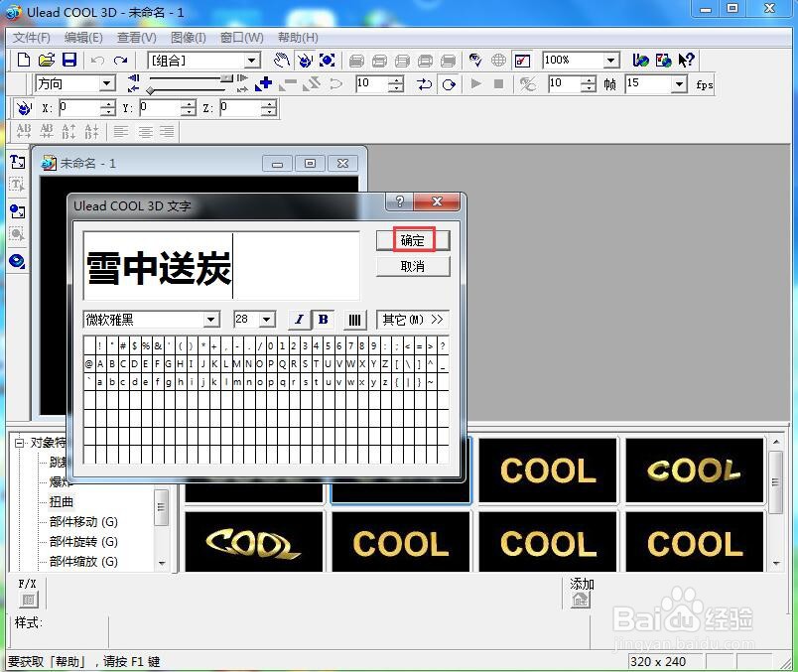Click the vertical text spacing button
Screen dimensions: 798x672
(354, 320)
